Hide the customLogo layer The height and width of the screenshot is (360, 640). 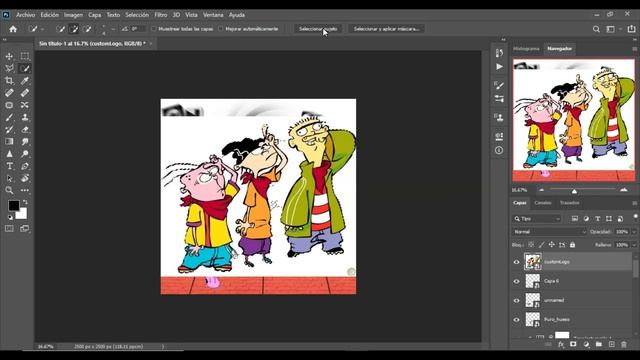(x=516, y=262)
